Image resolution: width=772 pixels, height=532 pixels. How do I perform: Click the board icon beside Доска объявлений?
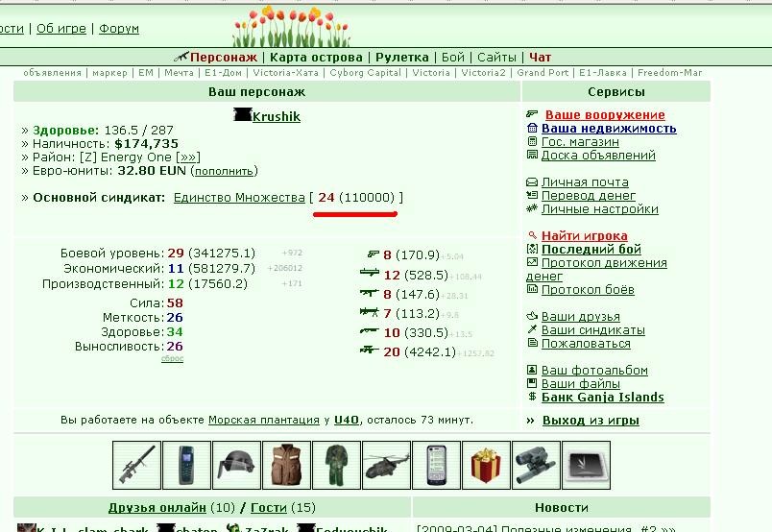(x=532, y=155)
